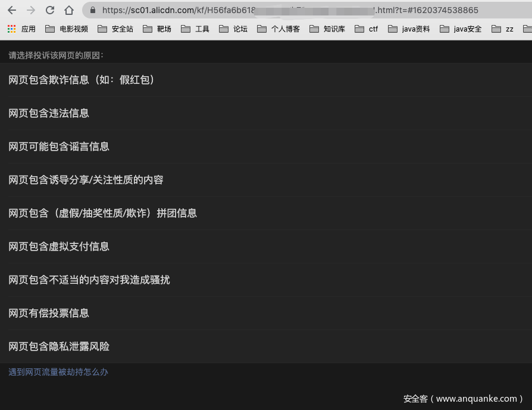Open the 遇到网页流量被劫持怎么办 help link

(x=58, y=370)
